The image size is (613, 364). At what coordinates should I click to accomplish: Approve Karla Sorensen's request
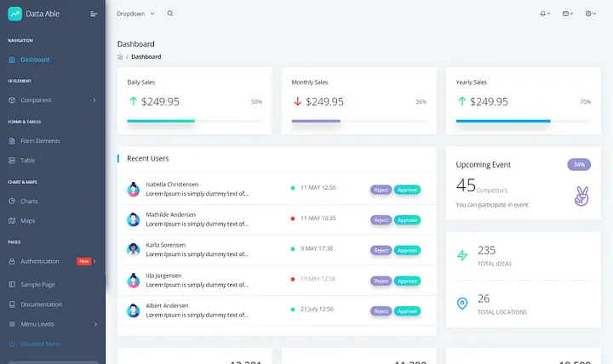coord(407,250)
